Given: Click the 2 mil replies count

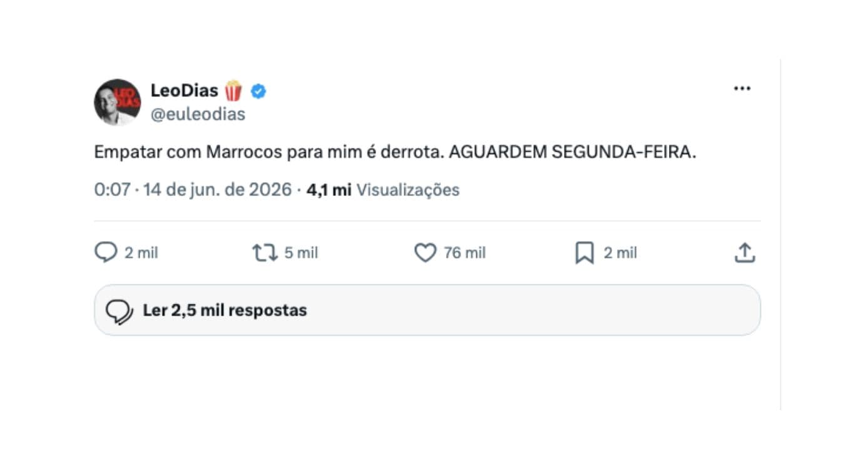Looking at the screenshot, I should point(141,253).
